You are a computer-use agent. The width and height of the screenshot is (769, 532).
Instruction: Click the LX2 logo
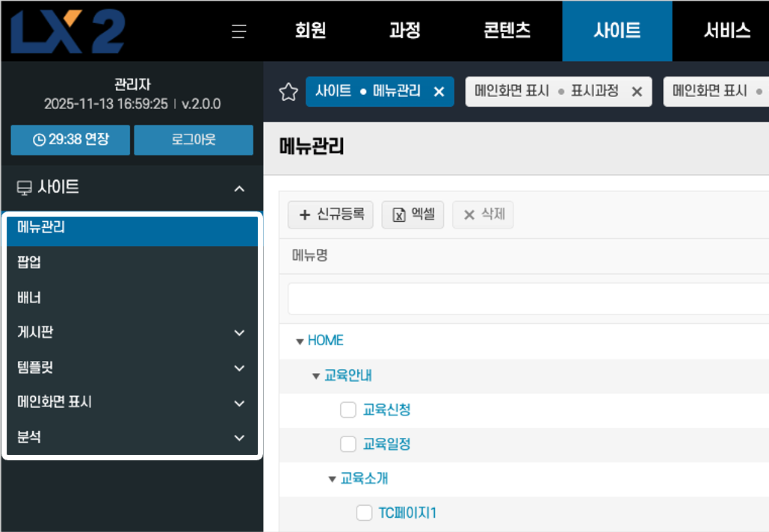click(69, 31)
